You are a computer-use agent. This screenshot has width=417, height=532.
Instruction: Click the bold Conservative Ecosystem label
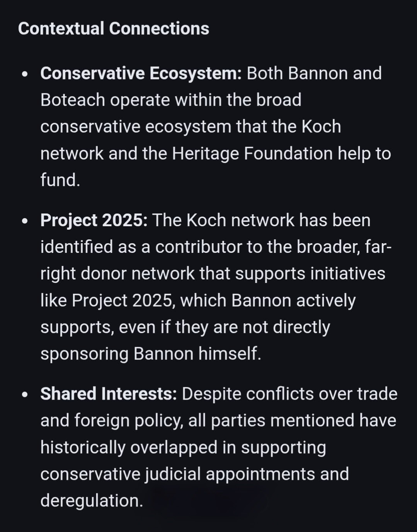(x=141, y=73)
